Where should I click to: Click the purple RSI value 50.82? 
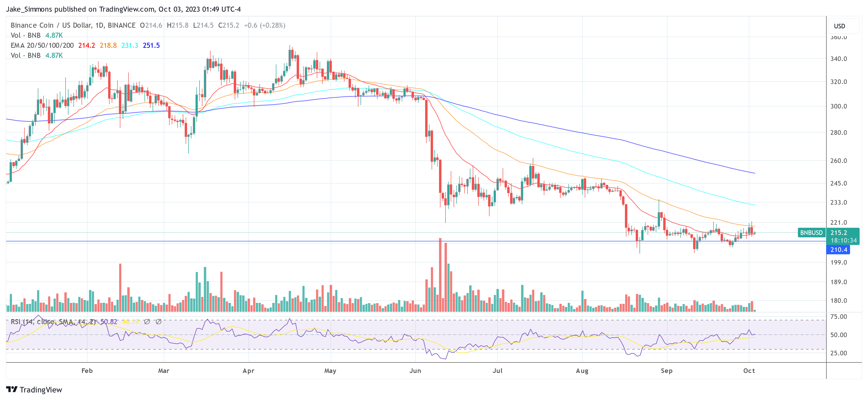(109, 322)
